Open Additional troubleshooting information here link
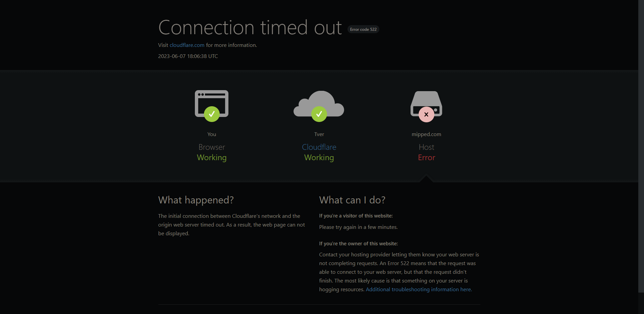 click(419, 289)
